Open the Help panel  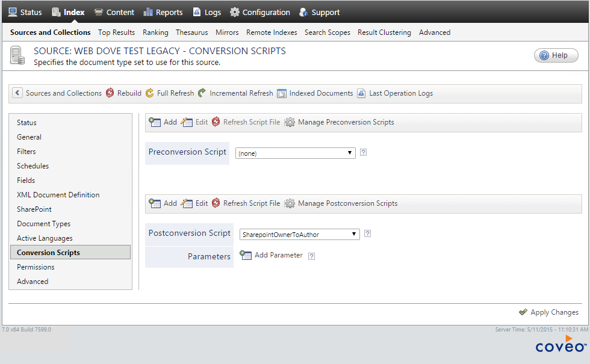click(x=556, y=55)
